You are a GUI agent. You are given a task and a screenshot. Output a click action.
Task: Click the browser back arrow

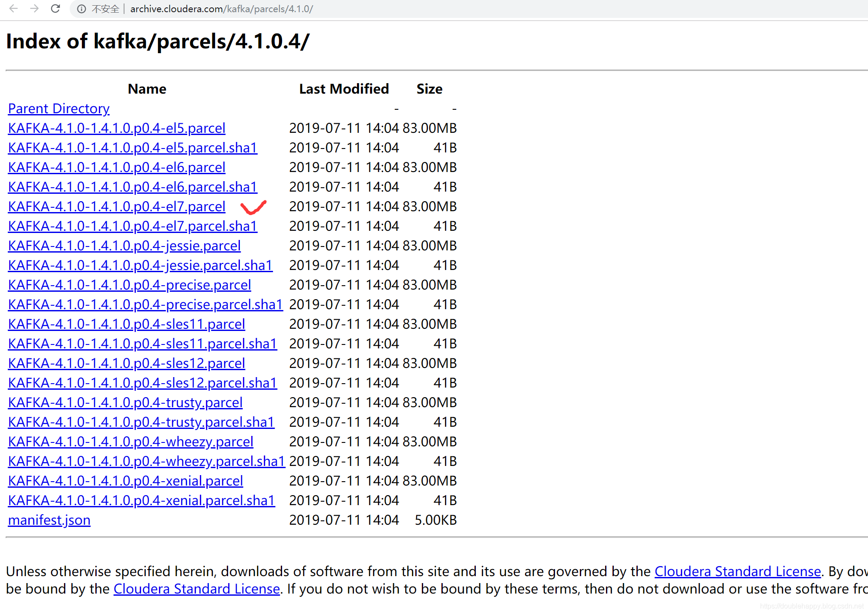pyautogui.click(x=13, y=9)
